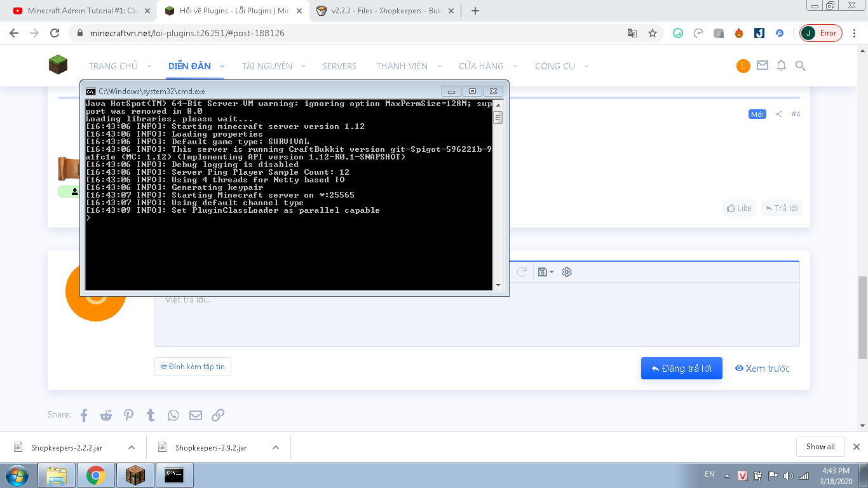
Task: Copy the thread link icon
Action: (218, 415)
